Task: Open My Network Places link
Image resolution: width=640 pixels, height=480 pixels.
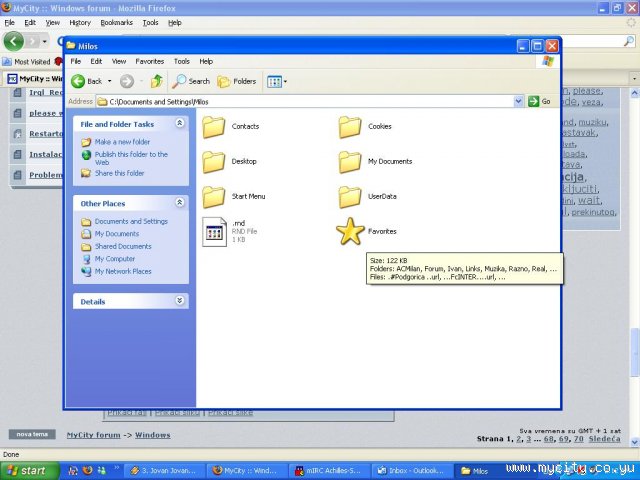Action: click(x=123, y=271)
